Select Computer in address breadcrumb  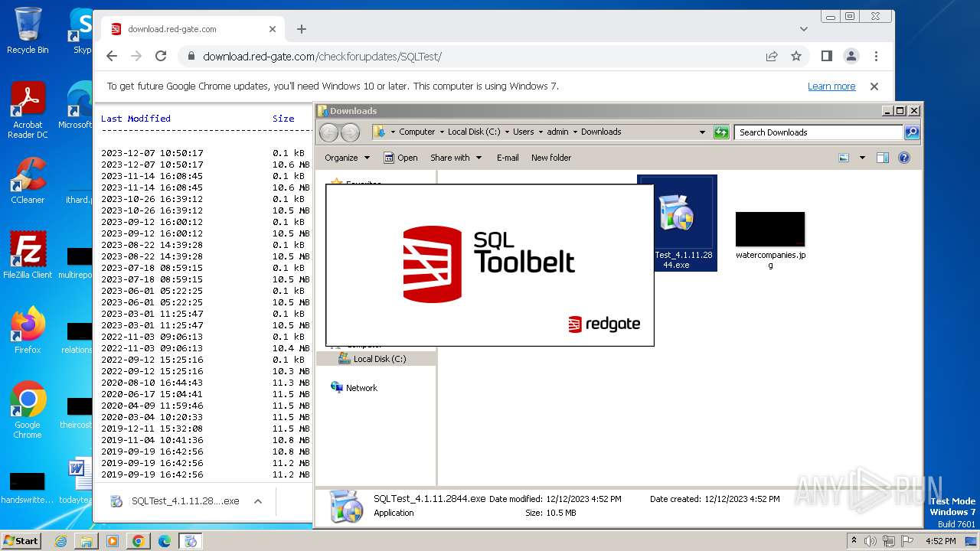pos(417,132)
